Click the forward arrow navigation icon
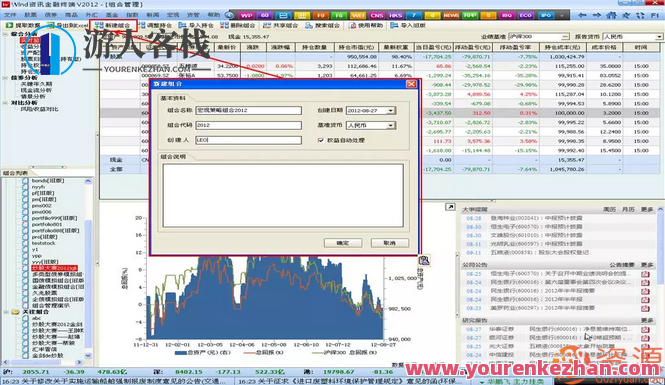Viewport: 665px width, 385px height. pyautogui.click(x=597, y=15)
